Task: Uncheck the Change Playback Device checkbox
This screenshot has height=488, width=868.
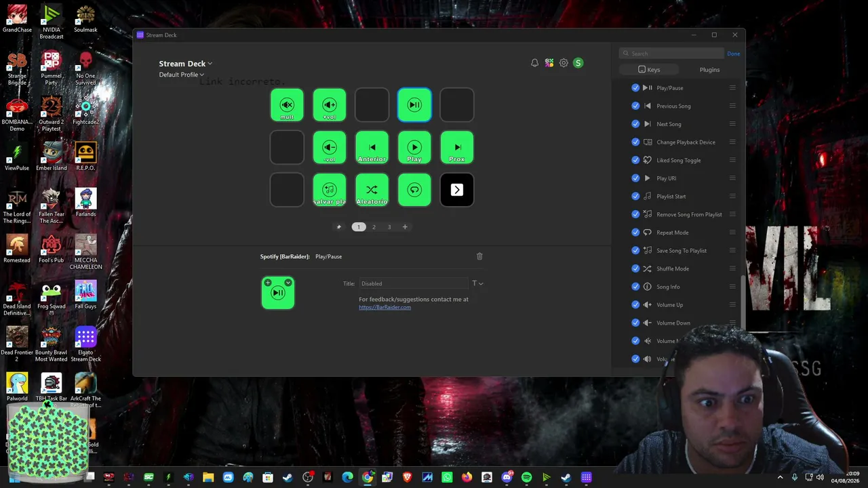Action: (x=635, y=142)
